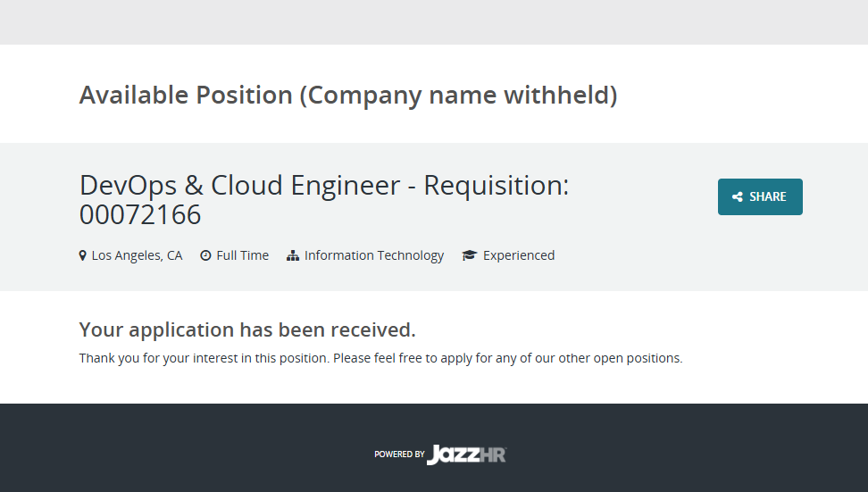
Task: Click the location pin icon
Action: point(83,255)
